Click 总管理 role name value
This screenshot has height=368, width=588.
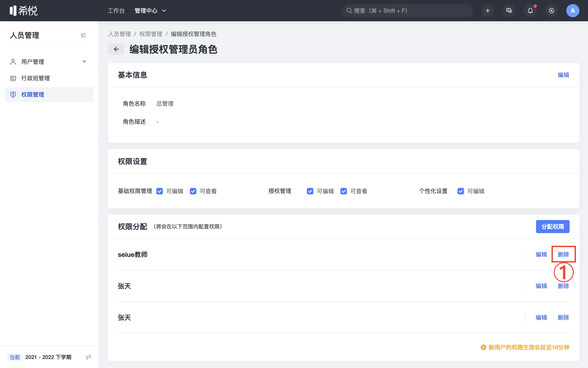[x=165, y=104]
